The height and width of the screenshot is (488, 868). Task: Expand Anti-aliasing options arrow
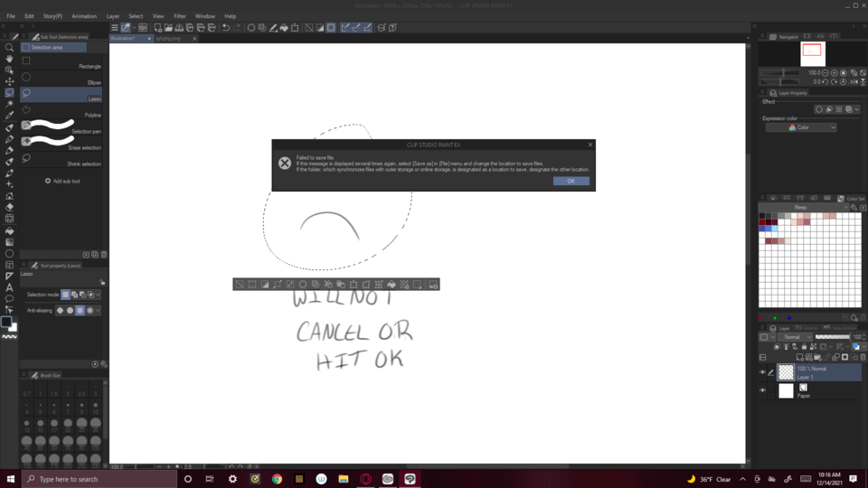[98, 310]
